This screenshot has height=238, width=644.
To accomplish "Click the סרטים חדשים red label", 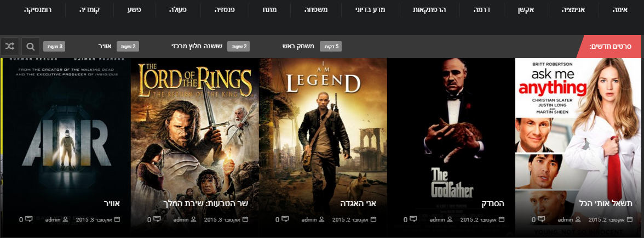I will (x=610, y=47).
